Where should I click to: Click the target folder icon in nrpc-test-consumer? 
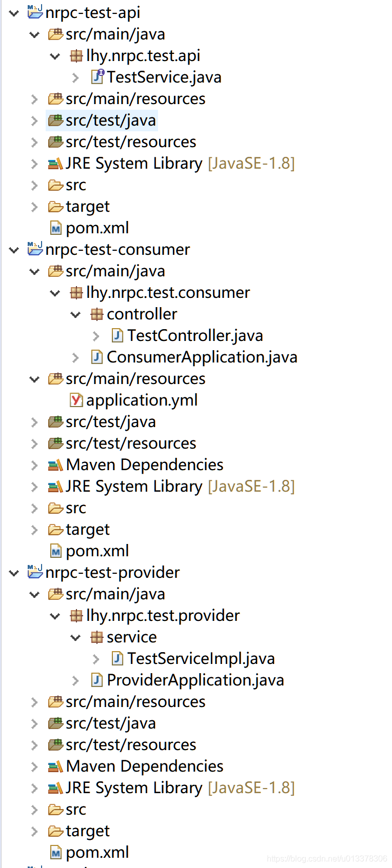coord(55,530)
